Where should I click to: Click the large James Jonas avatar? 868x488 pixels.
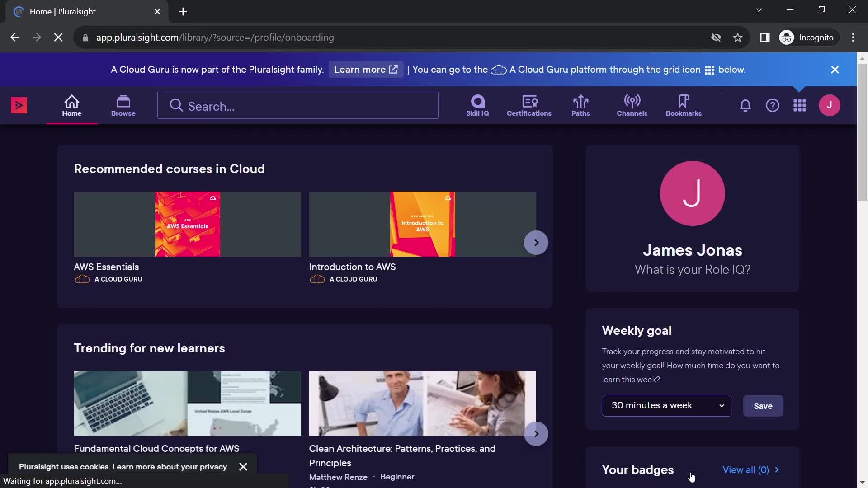pyautogui.click(x=692, y=193)
